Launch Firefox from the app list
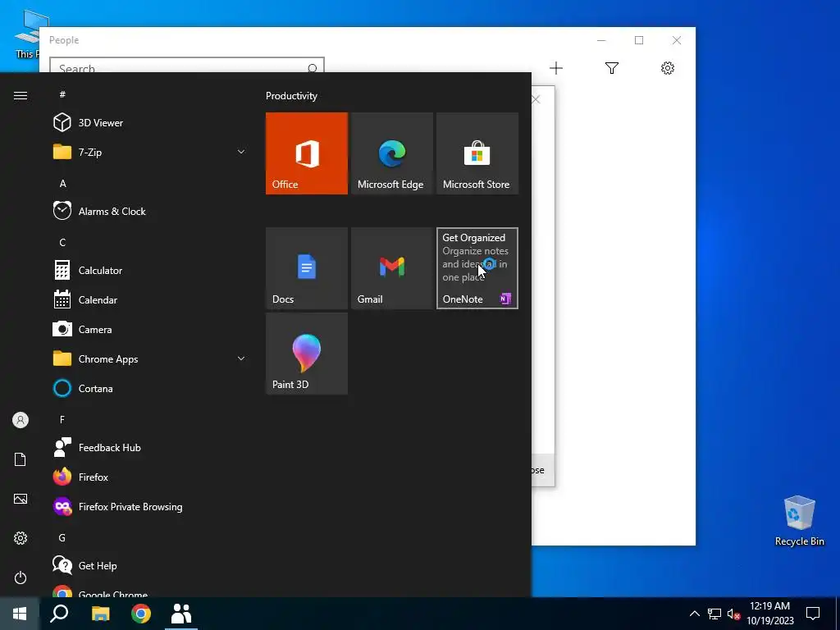Viewport: 840px width, 630px height. (x=150, y=477)
